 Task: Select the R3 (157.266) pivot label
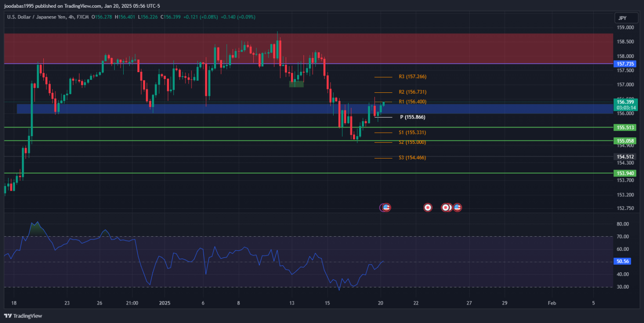(x=412, y=77)
